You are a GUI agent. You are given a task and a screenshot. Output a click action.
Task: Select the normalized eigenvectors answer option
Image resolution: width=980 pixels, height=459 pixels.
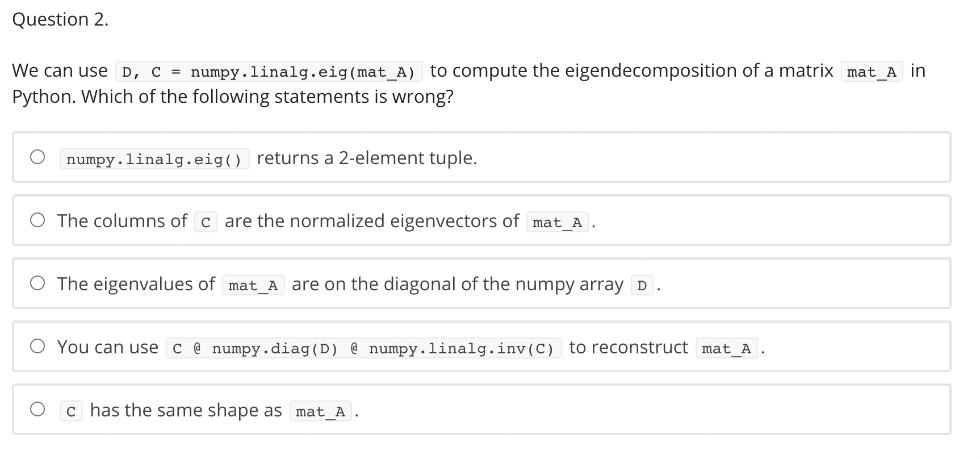coord(37,220)
